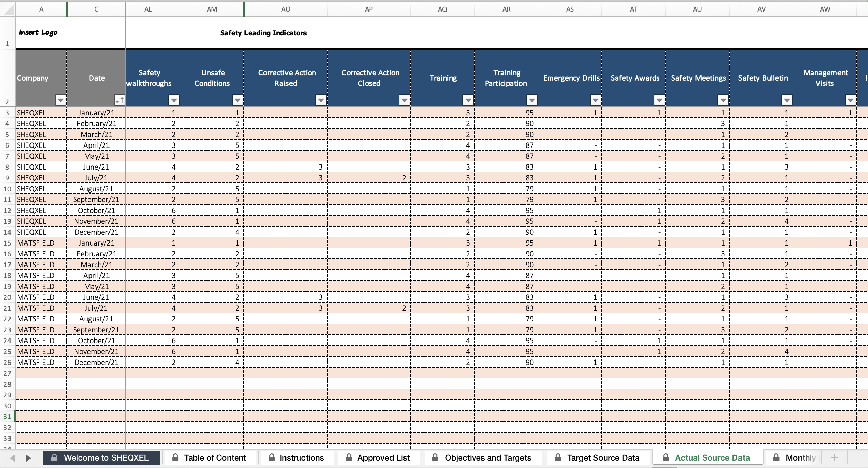The image size is (868, 468).
Task: Open the Corrective Action Raised filter dropdown
Action: (321, 100)
